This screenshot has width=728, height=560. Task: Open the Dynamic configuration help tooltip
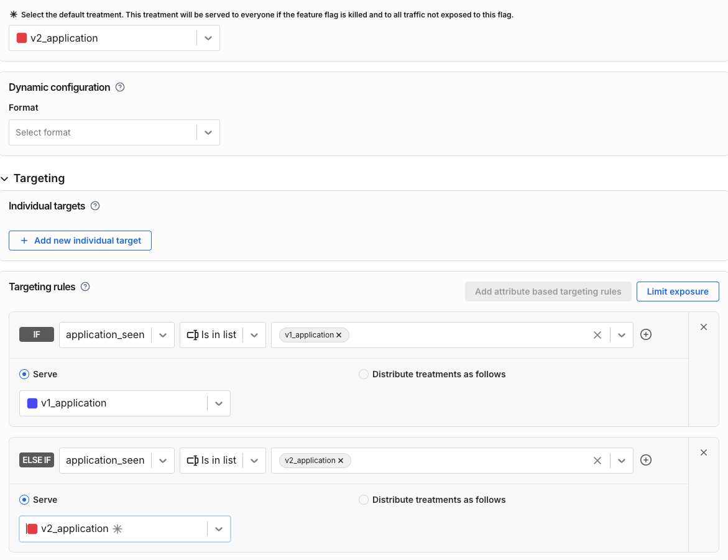click(119, 87)
